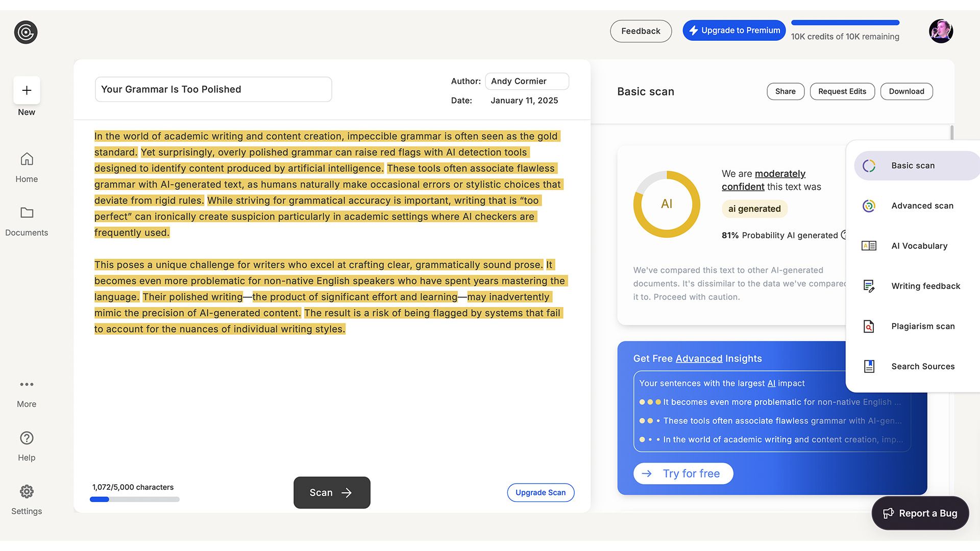Click the Author name input field
This screenshot has height=551, width=980.
pos(527,81)
